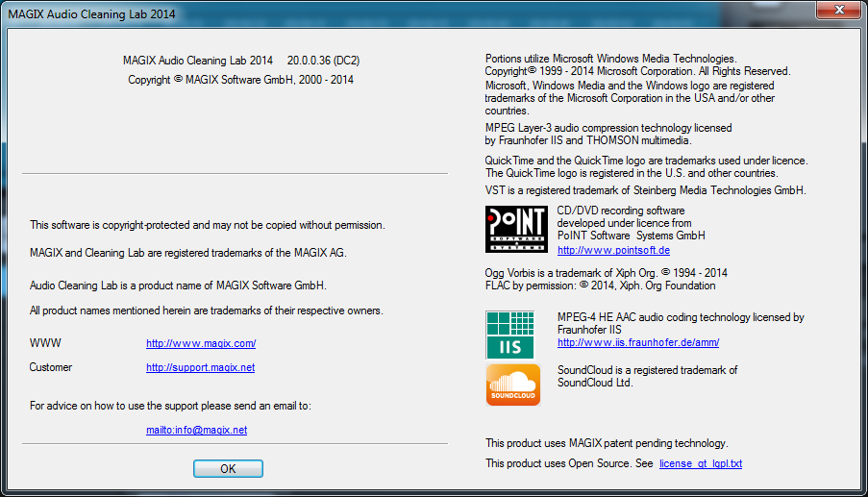Click 'All product names mentioned herein' line

(x=206, y=311)
